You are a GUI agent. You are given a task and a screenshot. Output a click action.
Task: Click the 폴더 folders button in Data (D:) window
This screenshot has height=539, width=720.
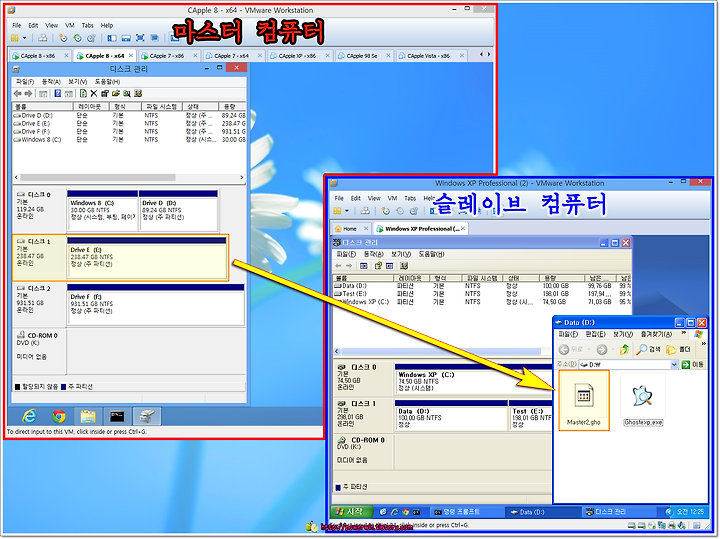pyautogui.click(x=679, y=349)
